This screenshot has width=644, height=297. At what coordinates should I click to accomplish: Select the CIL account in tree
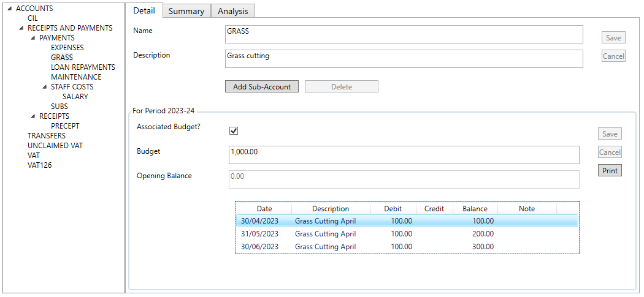[x=33, y=18]
